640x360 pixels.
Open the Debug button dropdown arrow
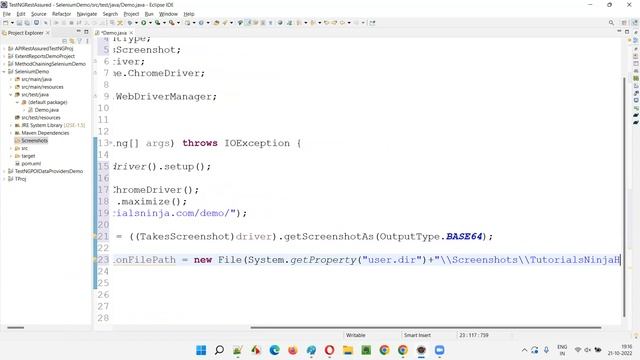tap(136, 23)
